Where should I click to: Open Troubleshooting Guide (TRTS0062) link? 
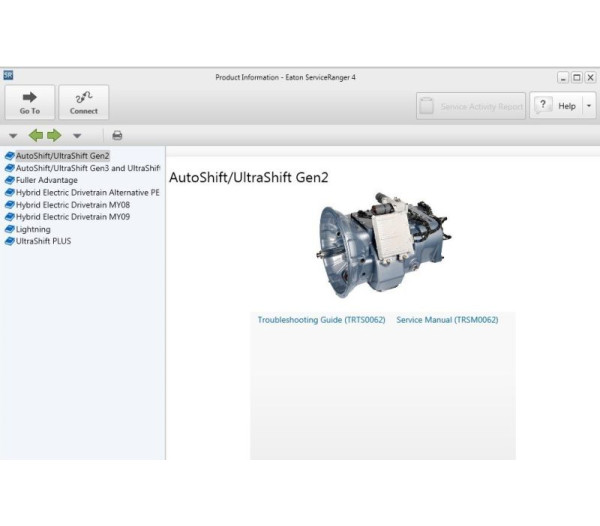click(321, 320)
